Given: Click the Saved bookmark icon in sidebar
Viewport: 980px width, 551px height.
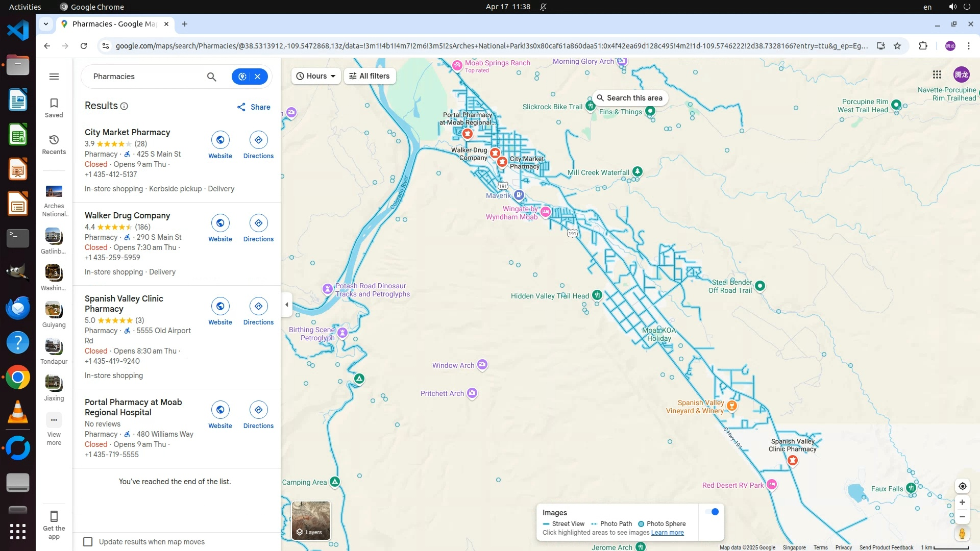Looking at the screenshot, I should (x=54, y=104).
